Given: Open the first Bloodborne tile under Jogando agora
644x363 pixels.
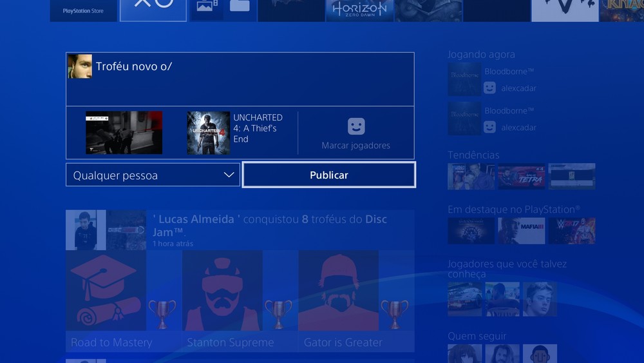Looking at the screenshot, I should coord(464,79).
